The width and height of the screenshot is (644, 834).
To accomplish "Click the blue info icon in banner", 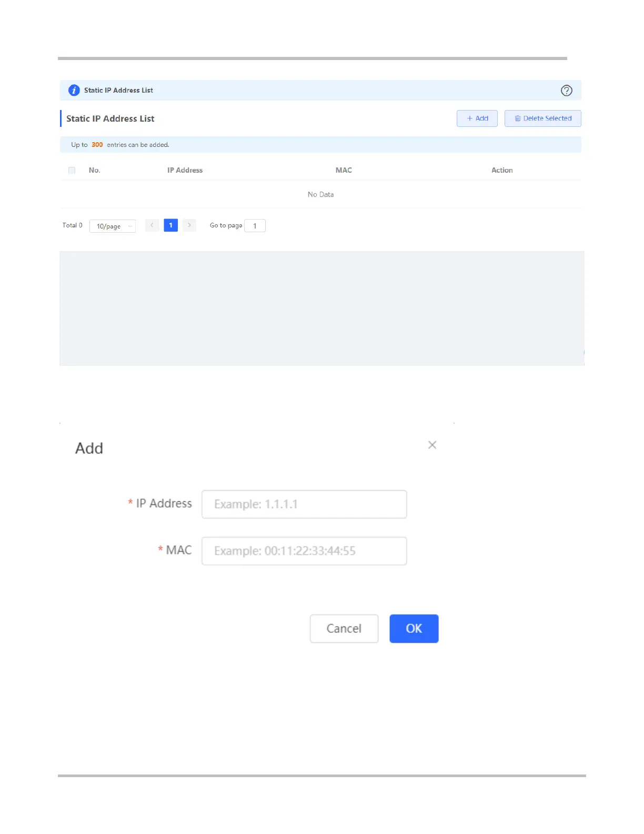I will point(74,91).
